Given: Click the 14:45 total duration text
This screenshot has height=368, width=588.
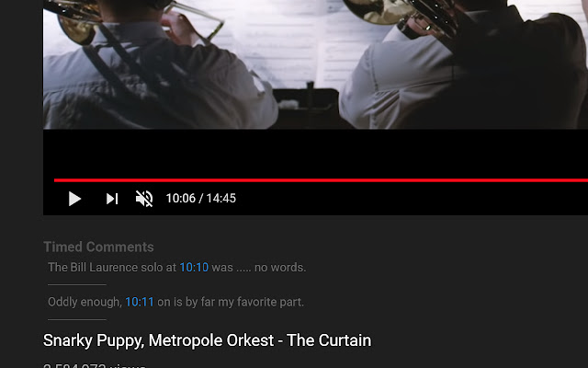Looking at the screenshot, I should pos(220,199).
